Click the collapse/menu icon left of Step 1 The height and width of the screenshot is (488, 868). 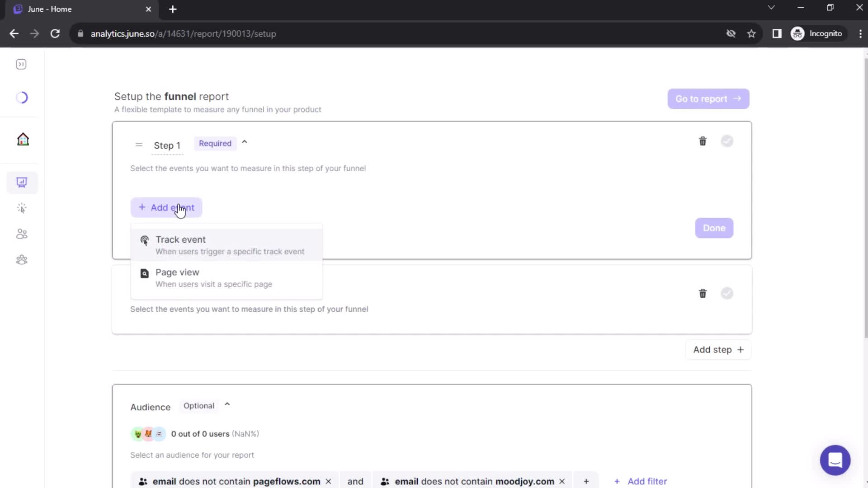point(139,145)
